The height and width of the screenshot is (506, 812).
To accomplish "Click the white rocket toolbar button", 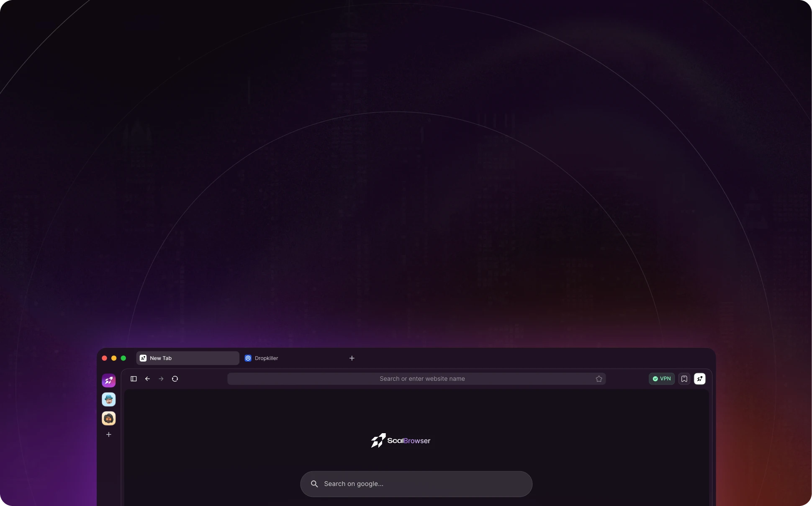I will coord(699,379).
